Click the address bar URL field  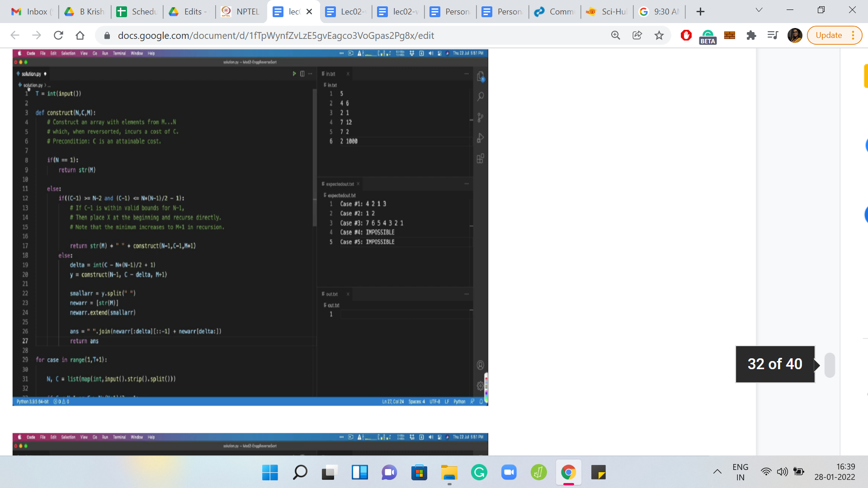pyautogui.click(x=276, y=35)
